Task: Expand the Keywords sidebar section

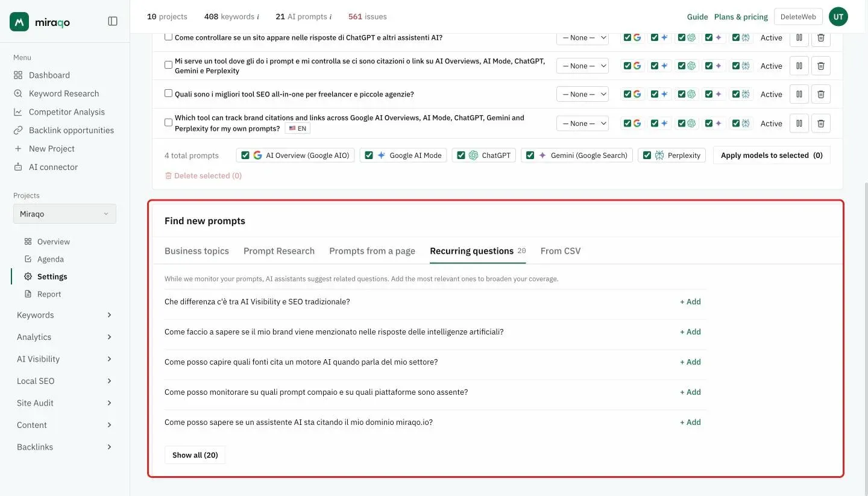Action: pyautogui.click(x=64, y=315)
